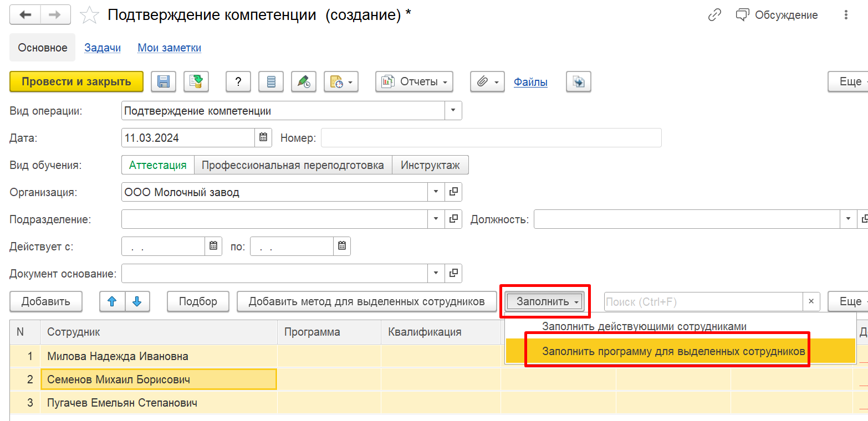Click the Документ основание input field

[274, 273]
